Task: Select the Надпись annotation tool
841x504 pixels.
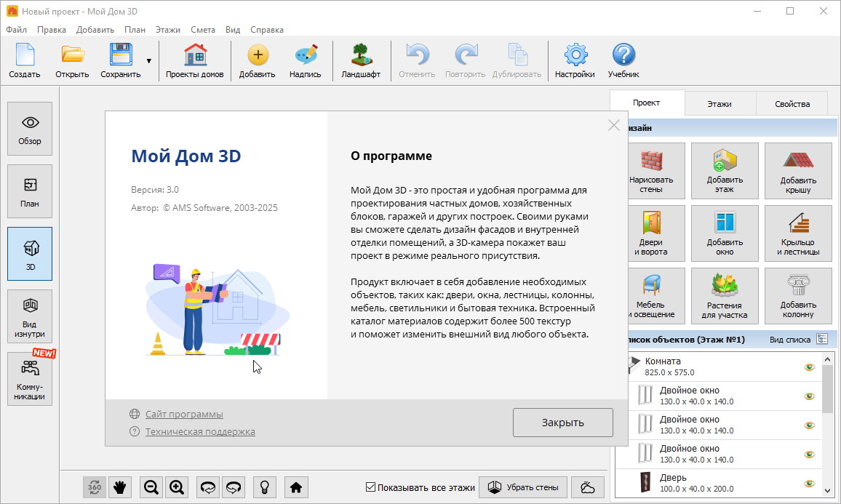Action: pyautogui.click(x=305, y=61)
